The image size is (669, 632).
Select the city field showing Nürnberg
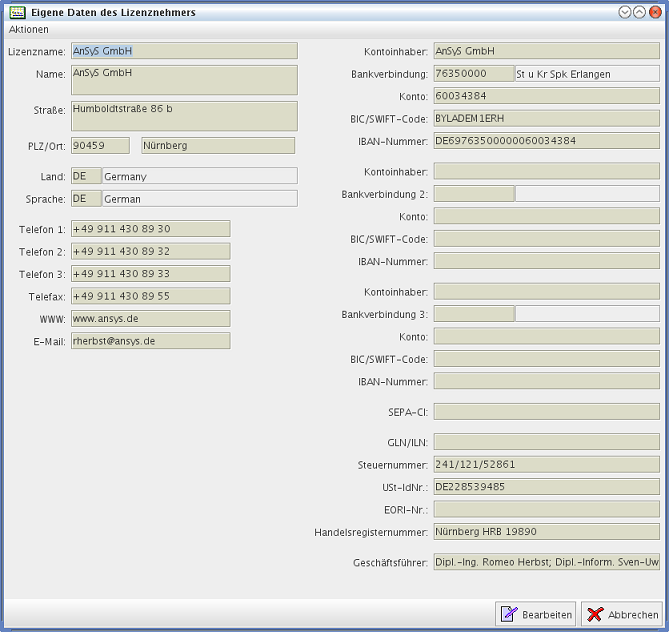coord(218,146)
